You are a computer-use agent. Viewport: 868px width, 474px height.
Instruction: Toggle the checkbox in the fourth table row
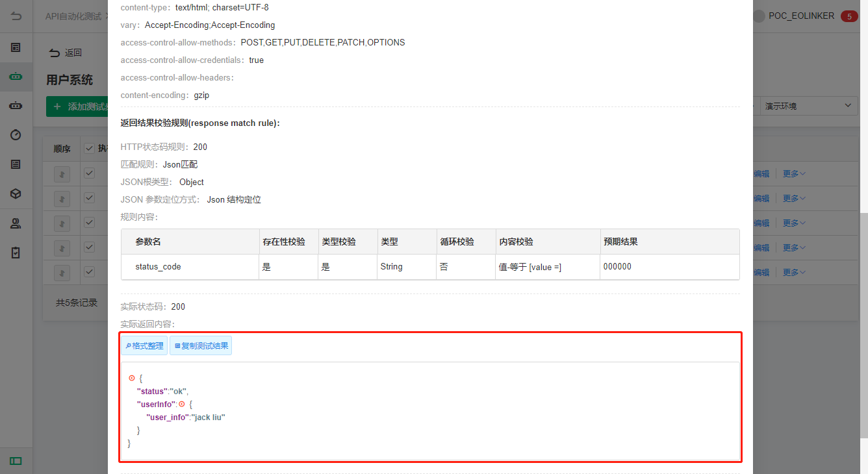(90, 247)
